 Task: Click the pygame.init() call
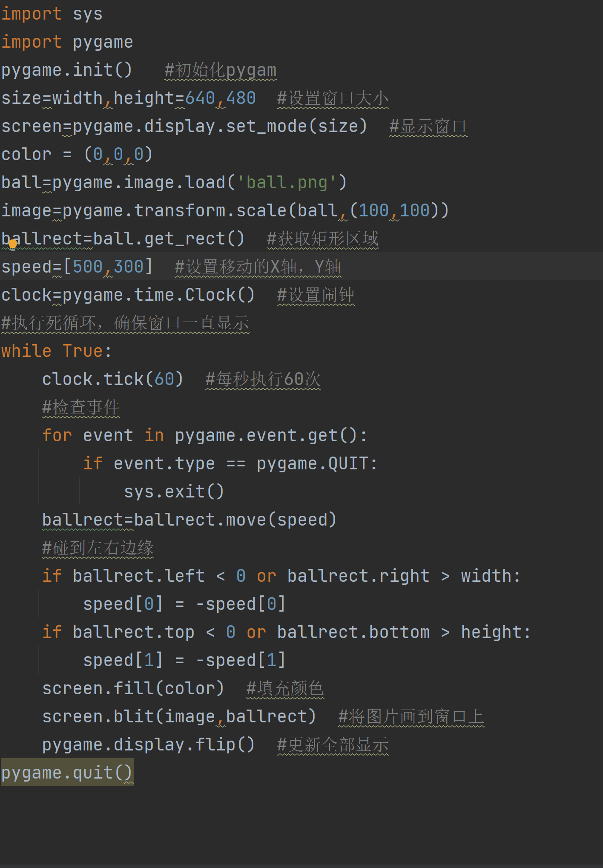click(x=66, y=70)
